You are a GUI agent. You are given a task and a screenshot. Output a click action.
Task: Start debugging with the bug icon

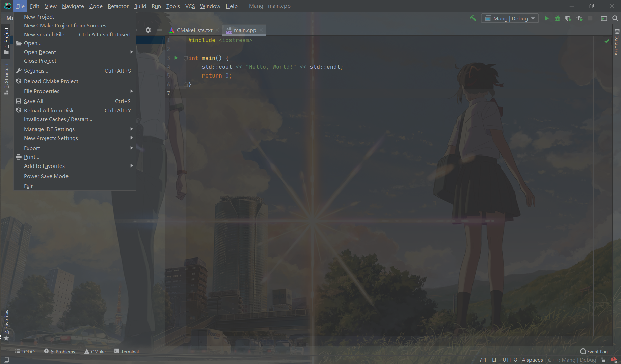557,18
